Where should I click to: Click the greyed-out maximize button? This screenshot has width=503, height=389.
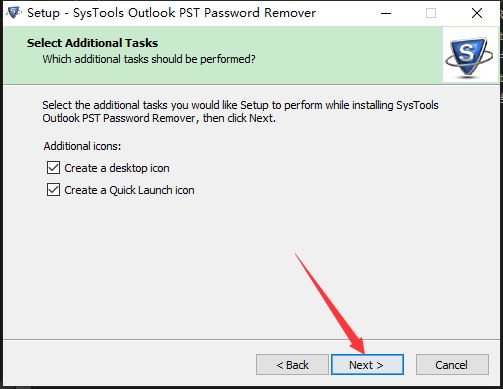431,13
